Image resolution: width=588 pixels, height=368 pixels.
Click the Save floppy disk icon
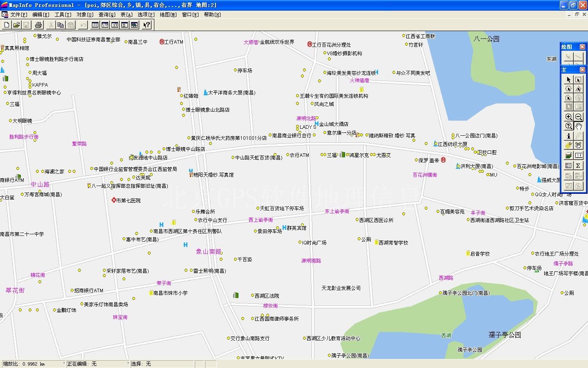[x=26, y=25]
